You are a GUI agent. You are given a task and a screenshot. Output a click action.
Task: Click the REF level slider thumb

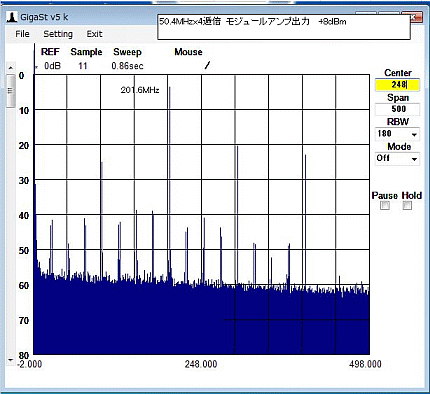[x=11, y=90]
